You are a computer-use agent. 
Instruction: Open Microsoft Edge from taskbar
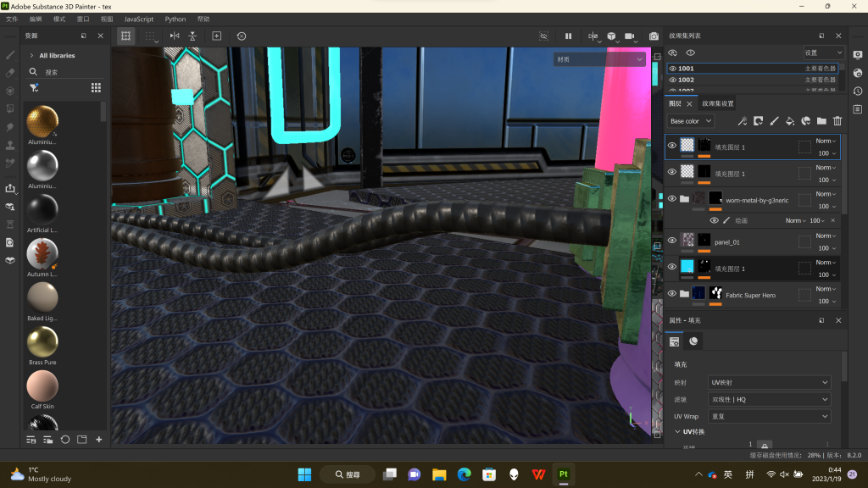coord(464,474)
